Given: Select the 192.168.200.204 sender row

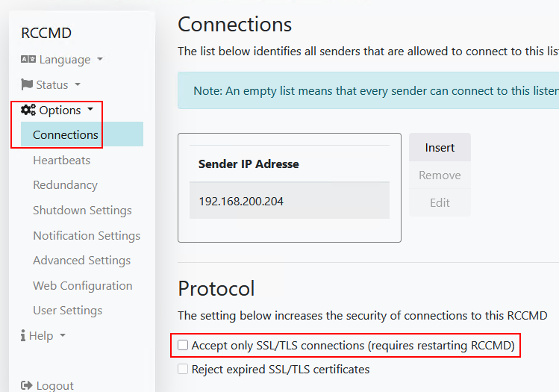Looking at the screenshot, I should 290,201.
